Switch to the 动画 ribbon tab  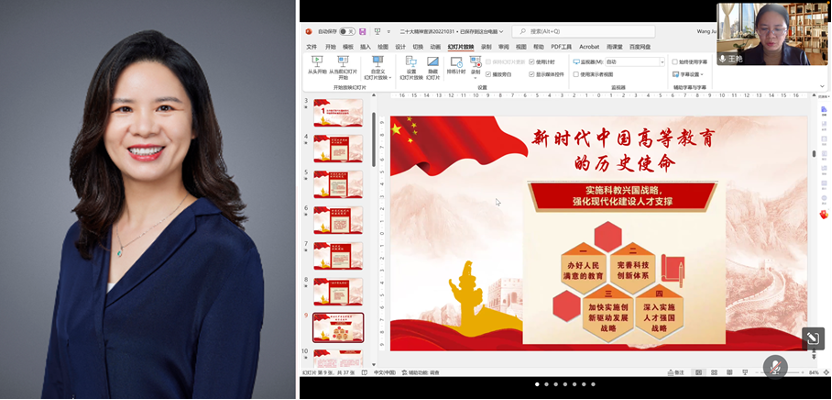pos(436,47)
